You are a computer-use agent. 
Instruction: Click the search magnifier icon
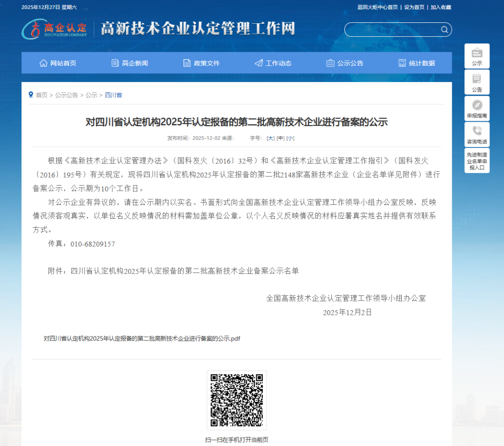tap(445, 29)
